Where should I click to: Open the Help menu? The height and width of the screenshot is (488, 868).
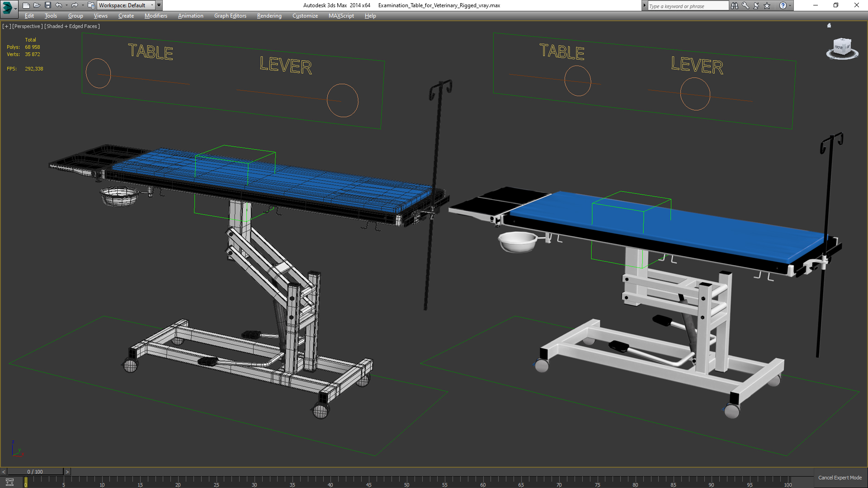click(370, 16)
